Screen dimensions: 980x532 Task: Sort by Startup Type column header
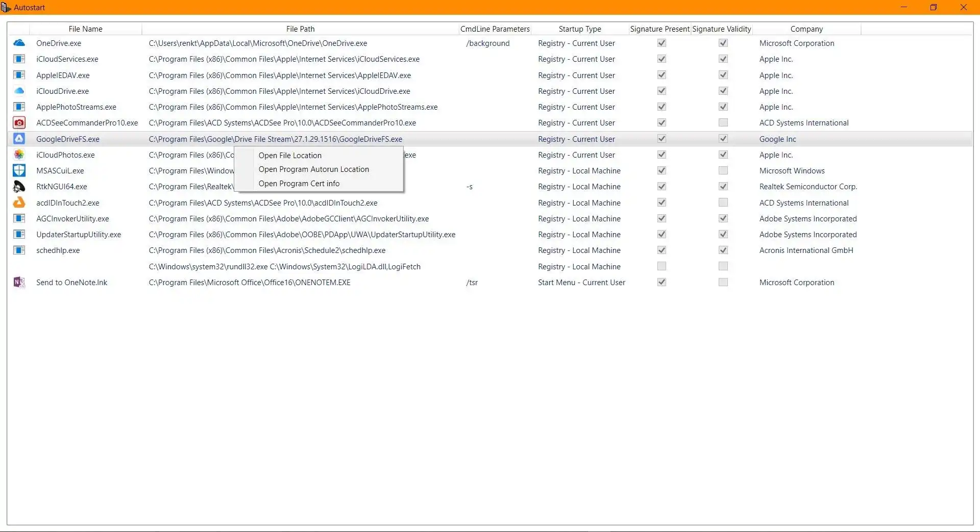click(x=580, y=29)
